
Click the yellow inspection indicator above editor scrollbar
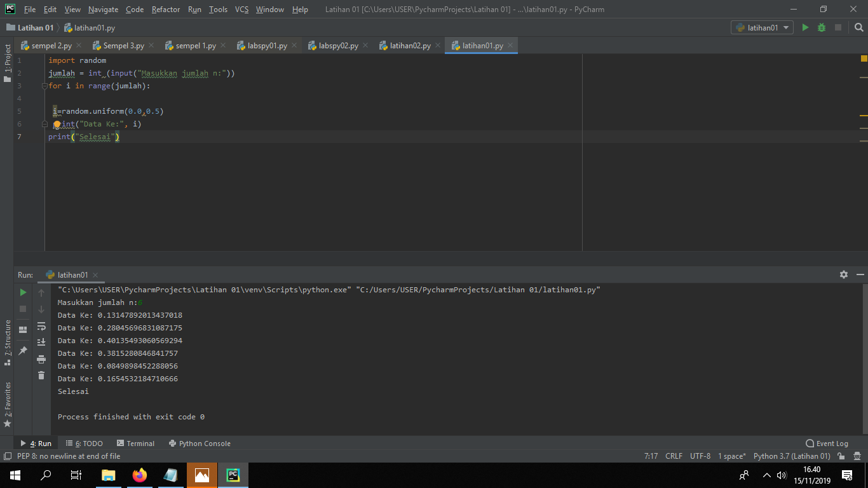[864, 58]
